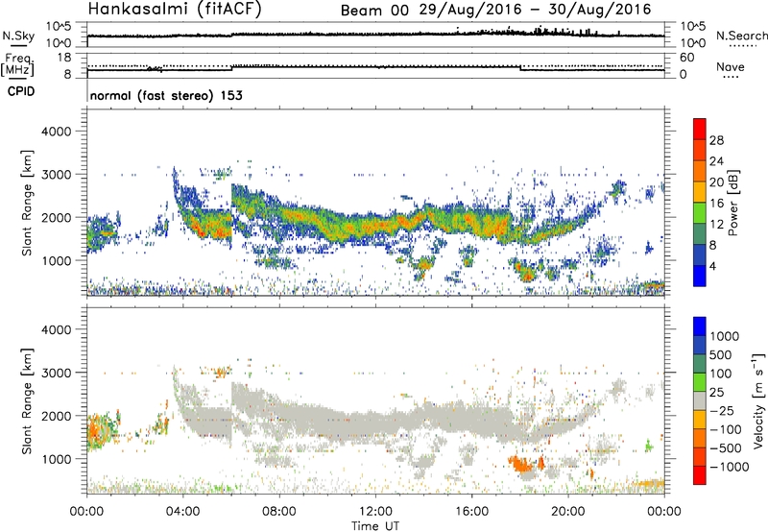Click the '12:00' time axis tick label
This screenshot has width=768, height=532.
pos(375,512)
